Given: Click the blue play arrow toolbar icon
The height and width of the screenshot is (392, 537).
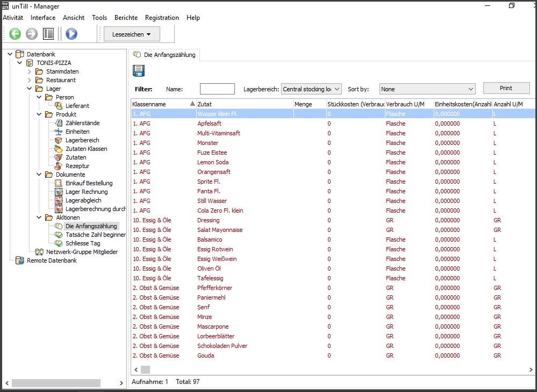Looking at the screenshot, I should (x=71, y=34).
